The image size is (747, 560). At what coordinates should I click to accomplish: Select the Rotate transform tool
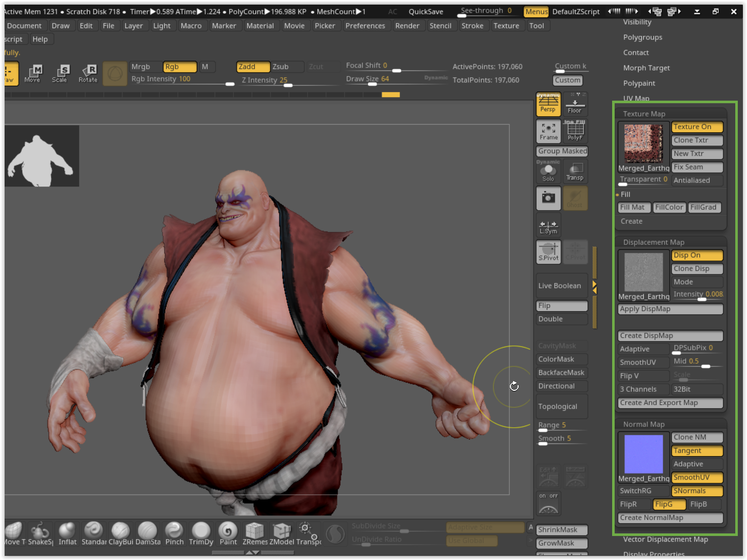(x=88, y=74)
